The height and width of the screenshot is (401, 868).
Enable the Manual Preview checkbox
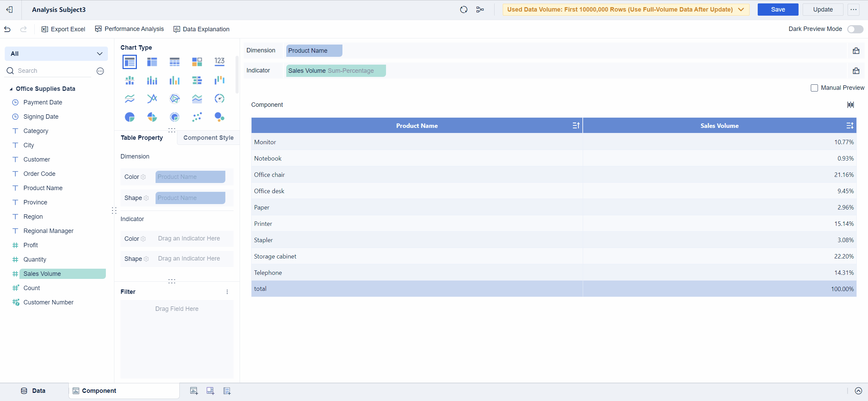(814, 88)
